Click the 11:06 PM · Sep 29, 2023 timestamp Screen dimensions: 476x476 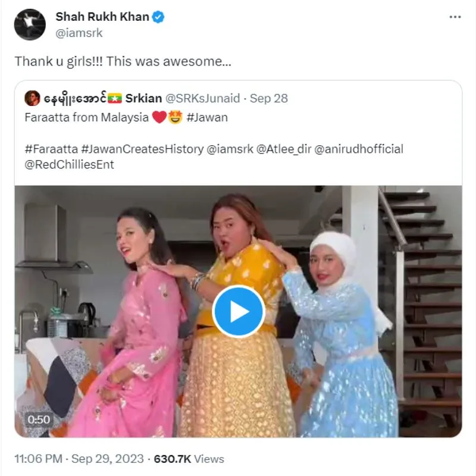[x=79, y=459]
